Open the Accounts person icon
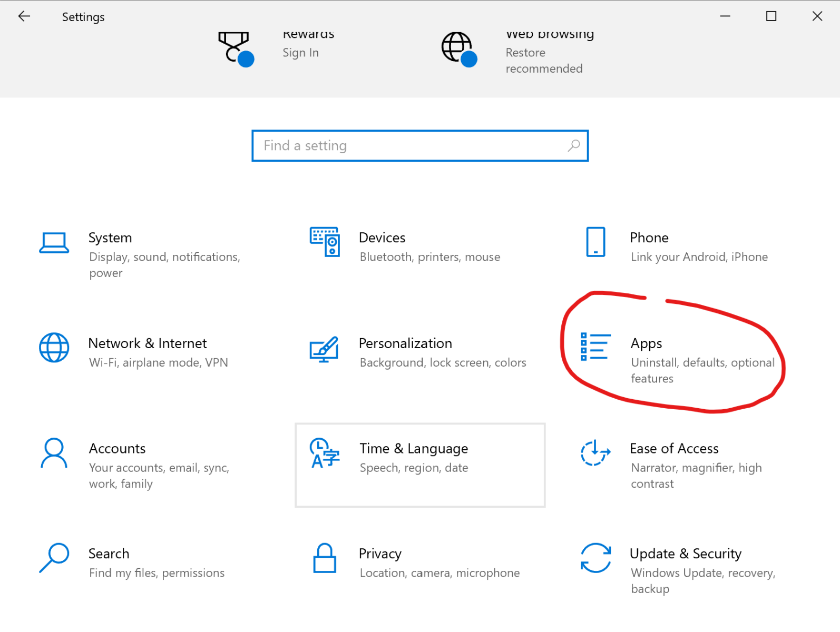 [x=54, y=453]
